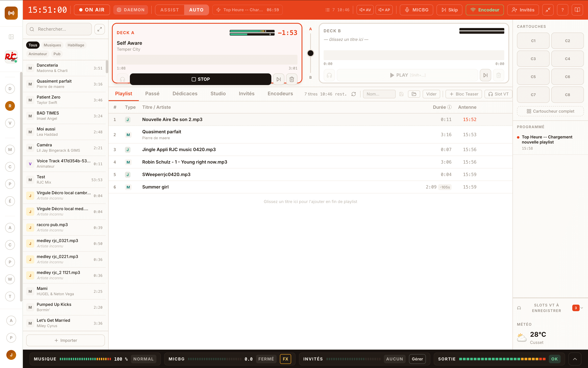This screenshot has width=588, height=368.
Task: Toggle the AV mute button
Action: tap(365, 10)
